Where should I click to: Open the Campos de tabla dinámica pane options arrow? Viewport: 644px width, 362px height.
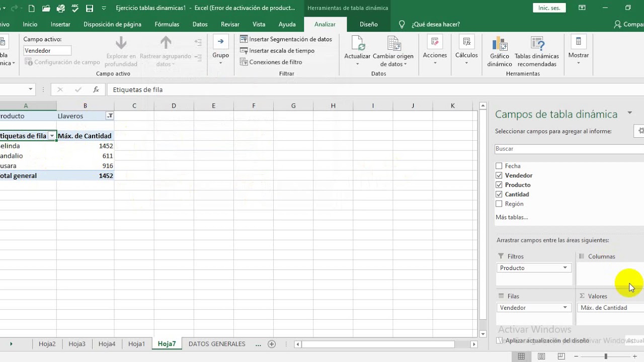coord(629,113)
